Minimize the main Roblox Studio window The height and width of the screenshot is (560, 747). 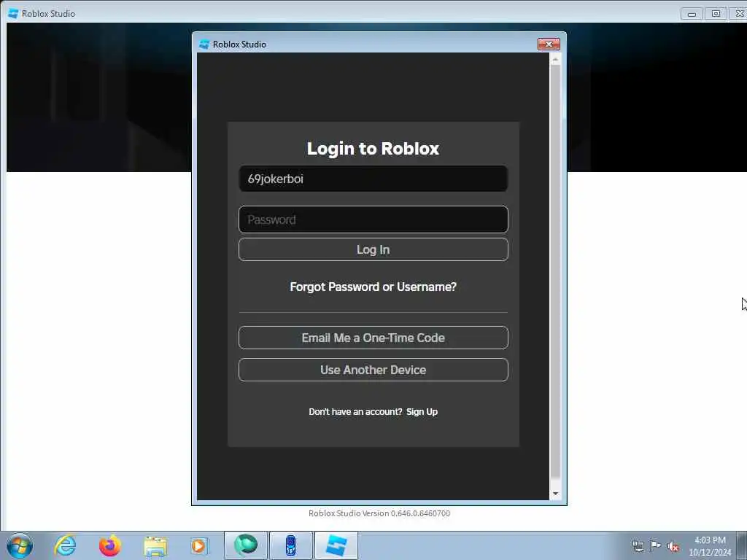(692, 14)
